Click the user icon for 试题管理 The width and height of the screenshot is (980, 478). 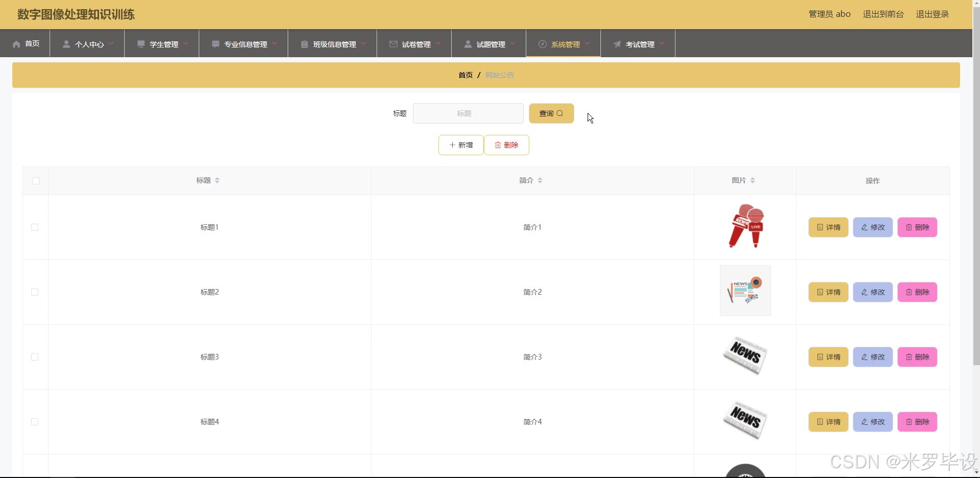pos(468,44)
